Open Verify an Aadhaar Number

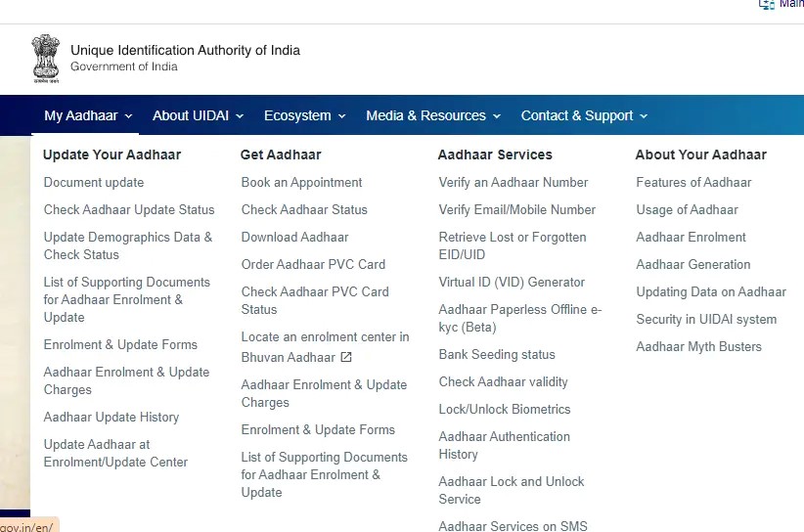click(514, 183)
